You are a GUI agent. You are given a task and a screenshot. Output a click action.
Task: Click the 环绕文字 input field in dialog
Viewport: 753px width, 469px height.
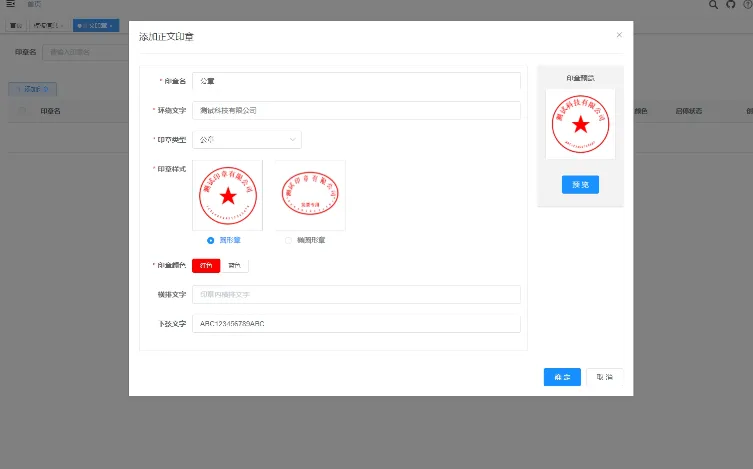(356, 110)
